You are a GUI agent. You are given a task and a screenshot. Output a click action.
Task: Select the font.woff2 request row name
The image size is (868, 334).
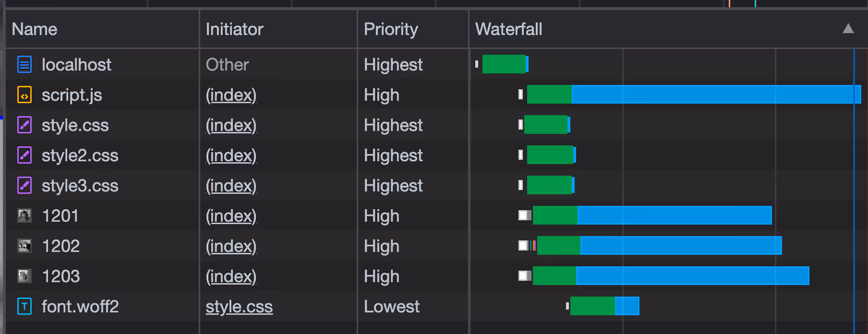(x=80, y=307)
